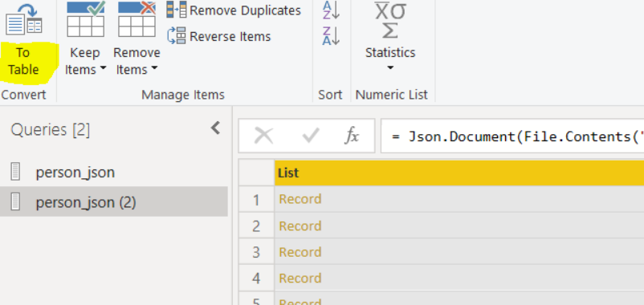Open the Record in row 2
The width and height of the screenshot is (644, 305).
coord(300,226)
